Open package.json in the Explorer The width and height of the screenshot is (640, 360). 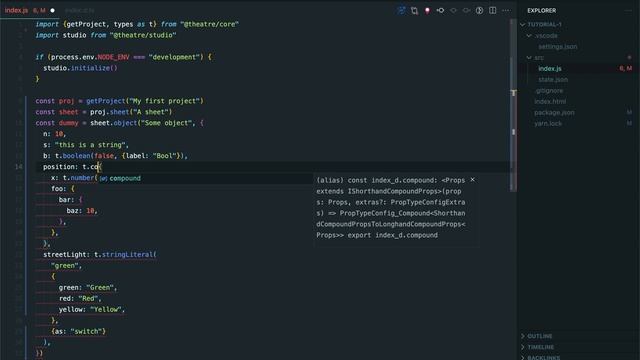[x=554, y=113]
